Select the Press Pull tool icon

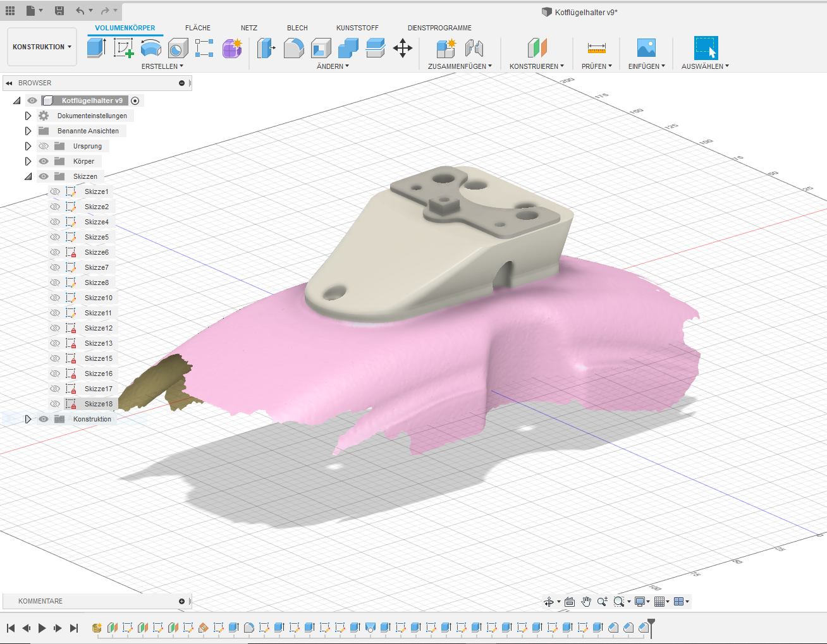point(266,48)
